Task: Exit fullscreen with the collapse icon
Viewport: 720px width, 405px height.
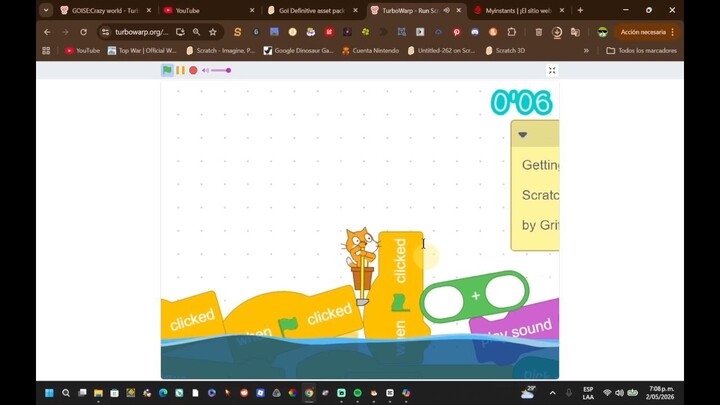Action: point(552,70)
